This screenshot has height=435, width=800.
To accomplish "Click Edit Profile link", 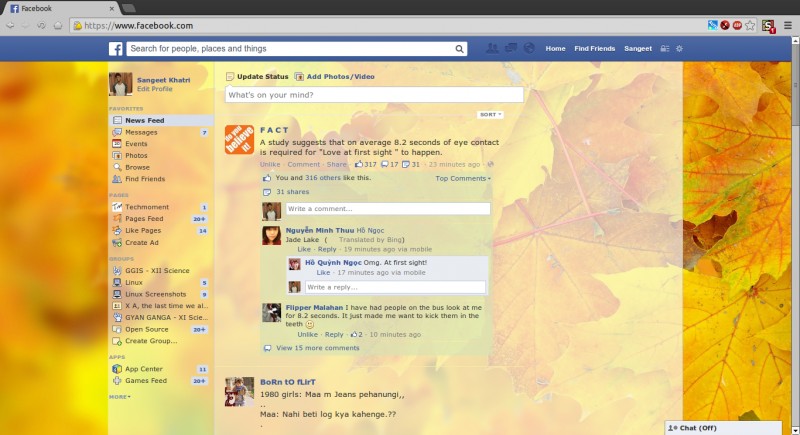I will [155, 89].
